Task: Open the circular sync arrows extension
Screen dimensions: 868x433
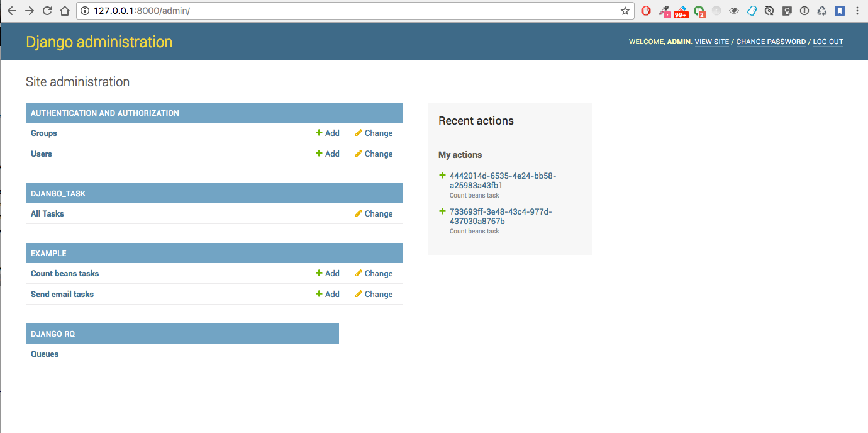Action: tap(769, 11)
